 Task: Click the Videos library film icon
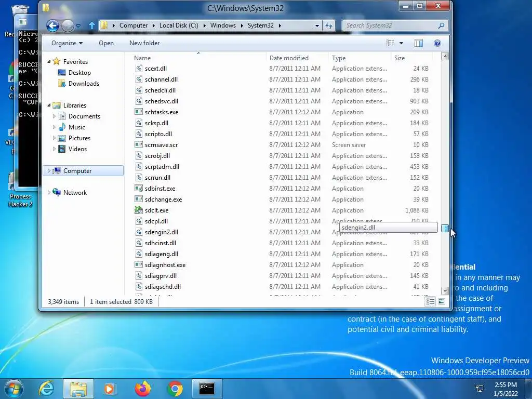pos(62,149)
